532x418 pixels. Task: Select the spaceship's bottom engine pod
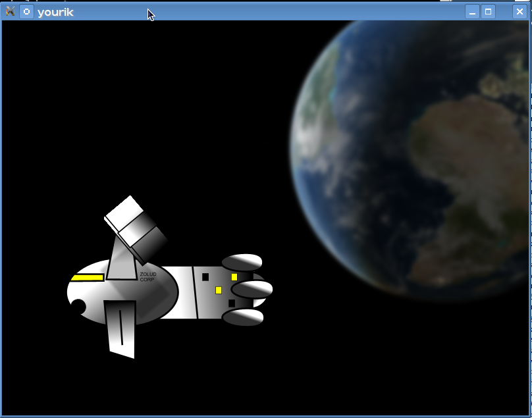coord(242,317)
